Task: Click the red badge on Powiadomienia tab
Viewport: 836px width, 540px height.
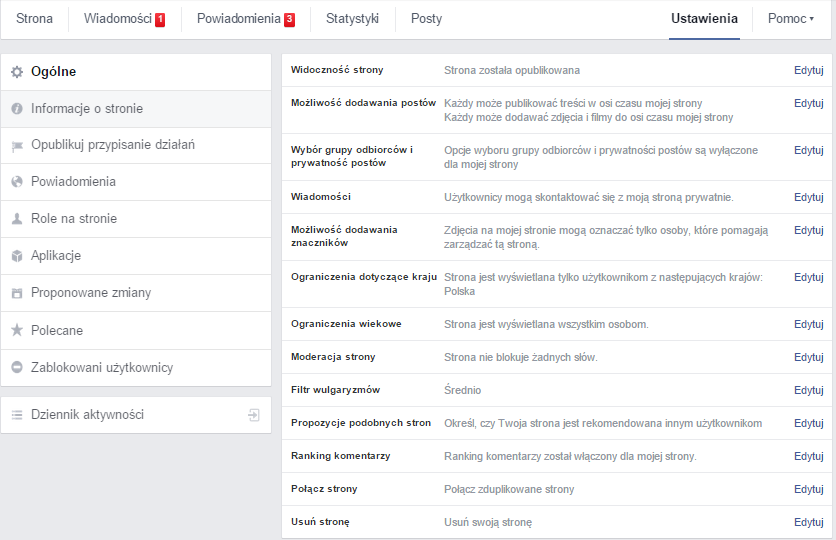Action: point(290,20)
